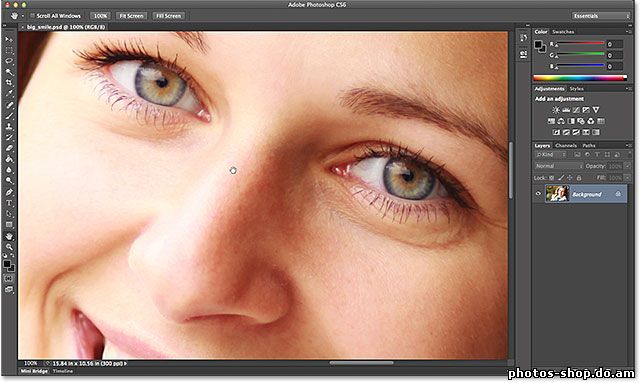Open the Timeline tab
This screenshot has width=640, height=383.
[x=63, y=371]
